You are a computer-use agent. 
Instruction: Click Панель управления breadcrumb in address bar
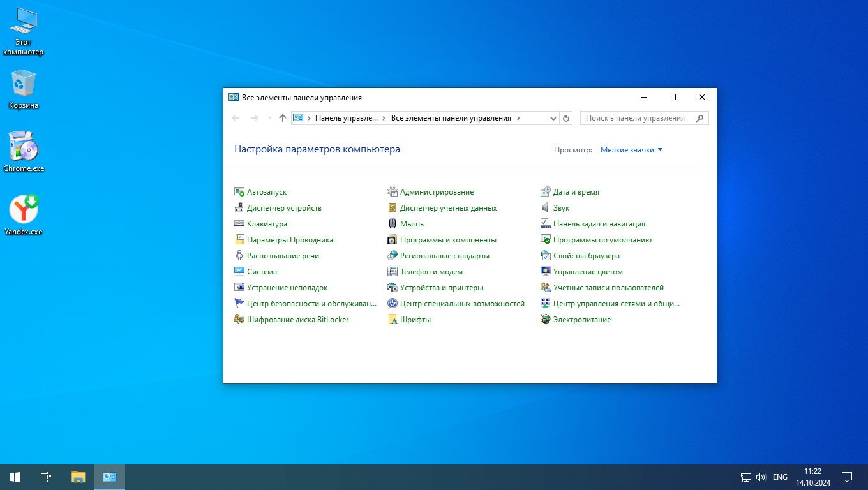pyautogui.click(x=347, y=118)
